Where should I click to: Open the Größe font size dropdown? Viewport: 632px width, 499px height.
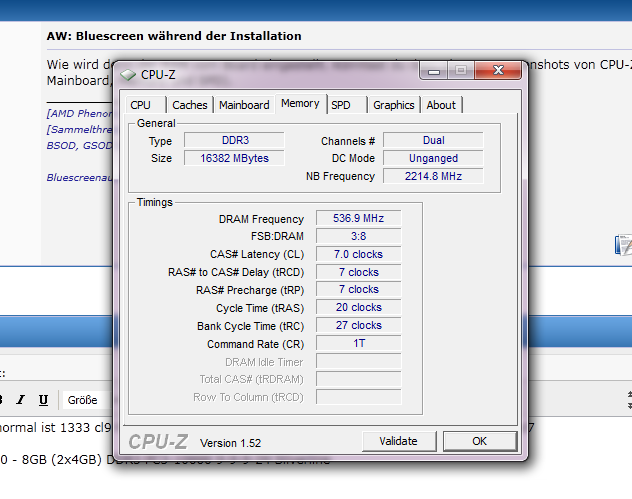(88, 400)
